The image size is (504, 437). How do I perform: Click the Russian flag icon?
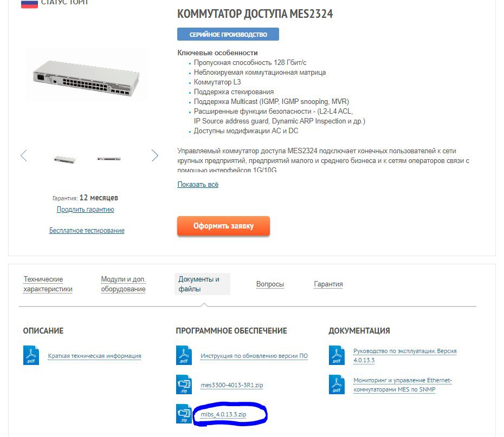pos(29,4)
